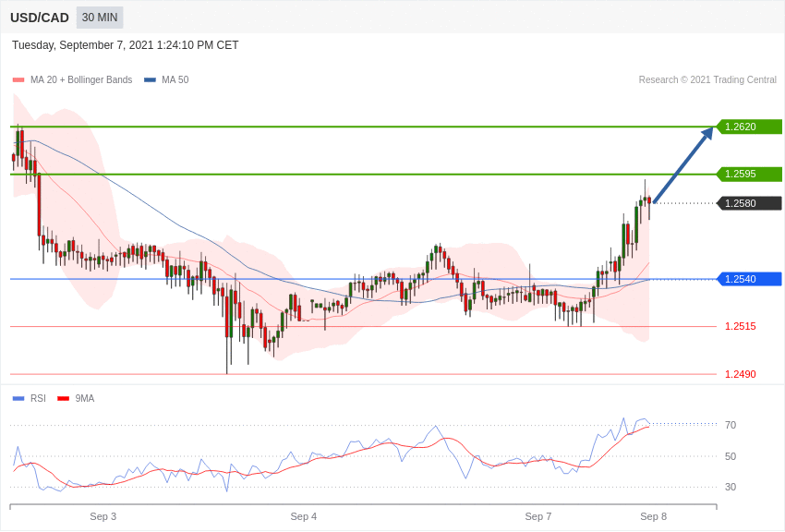Click the 1.2515 red support label
This screenshot has width=785, height=532.
coord(741,326)
